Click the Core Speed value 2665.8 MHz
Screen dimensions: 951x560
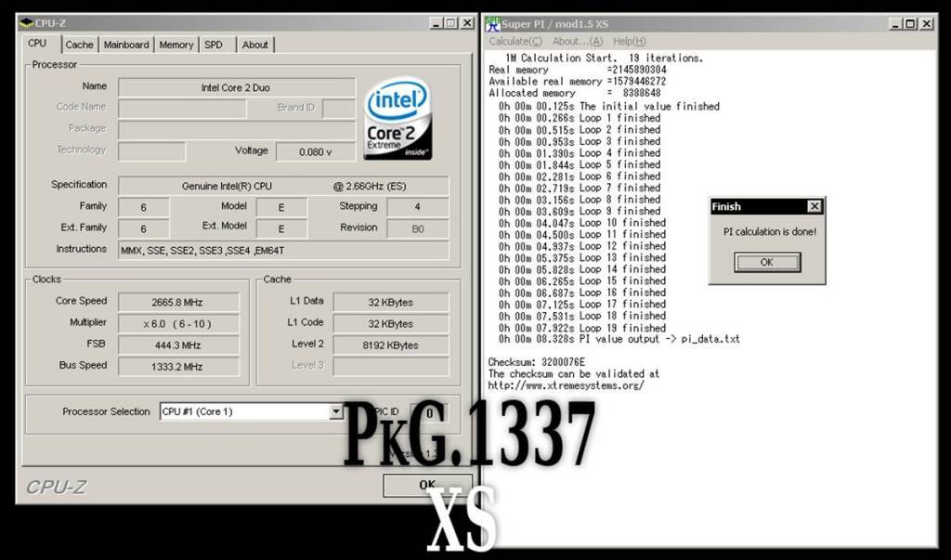coord(177,302)
